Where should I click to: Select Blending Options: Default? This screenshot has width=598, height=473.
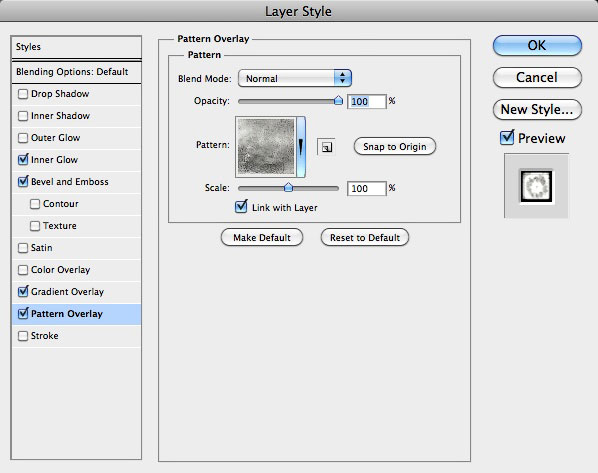click(76, 72)
